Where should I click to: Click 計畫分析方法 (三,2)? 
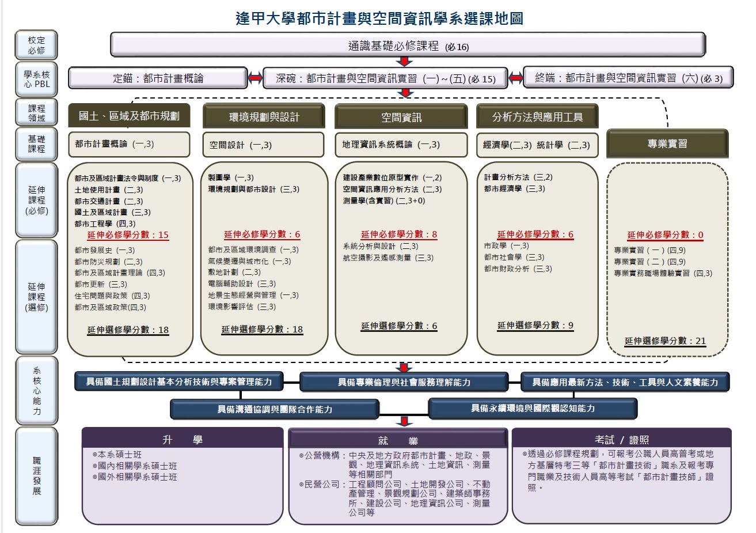coord(518,177)
